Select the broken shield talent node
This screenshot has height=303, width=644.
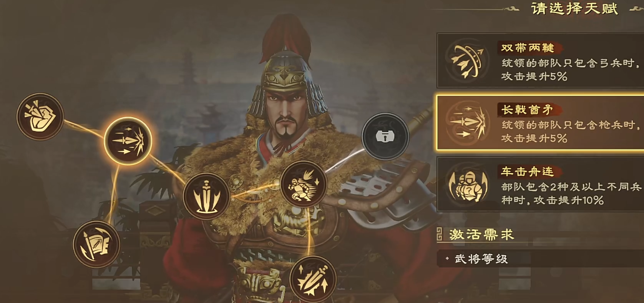40,116
